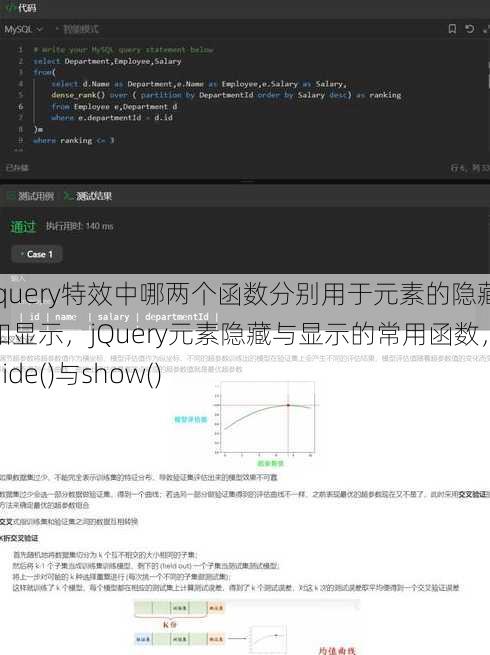Click the bookmark icon in editor toolbar

pos(452,29)
